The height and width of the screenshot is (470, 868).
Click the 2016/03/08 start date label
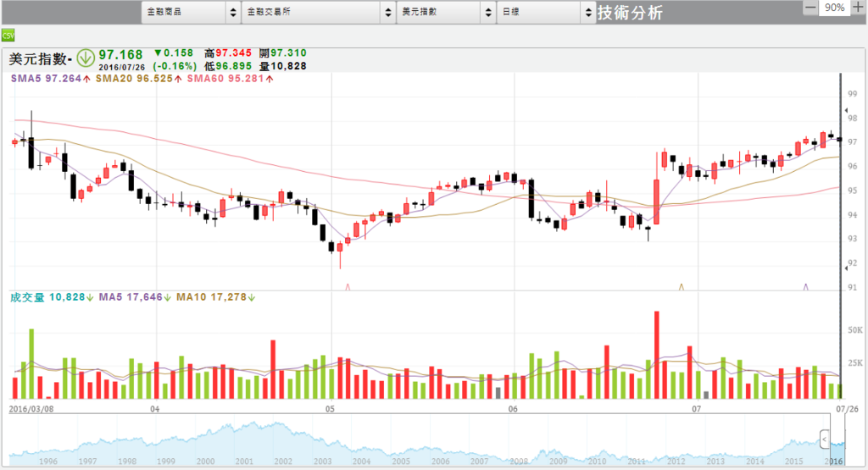(x=31, y=409)
